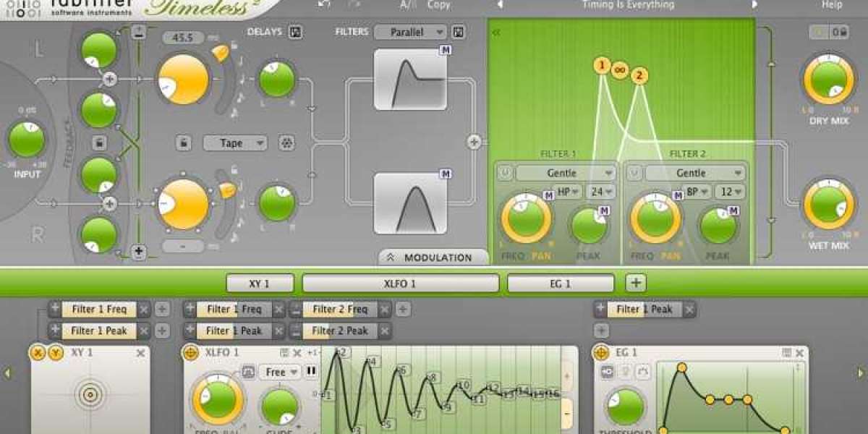
Task: Click the L channel feedback mix plus node
Action: [x=109, y=80]
